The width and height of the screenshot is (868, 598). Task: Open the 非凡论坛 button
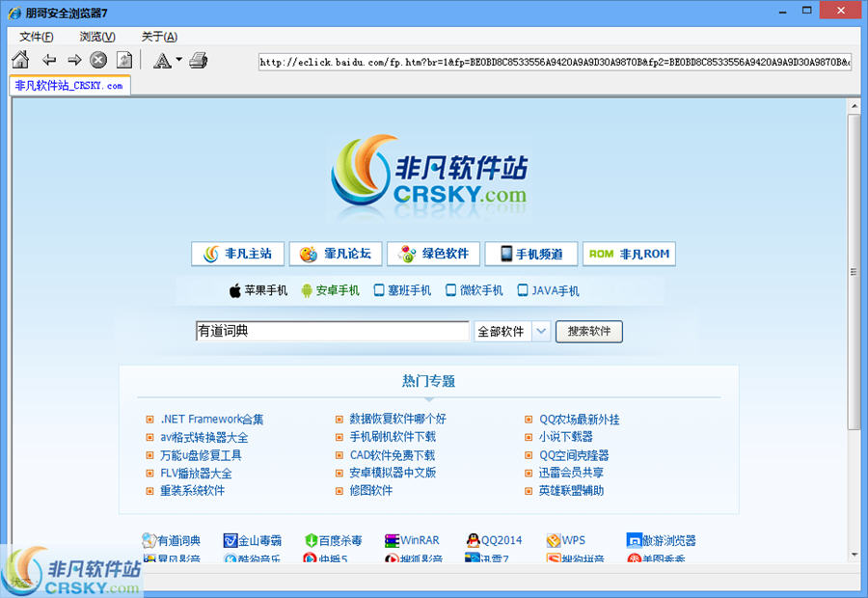click(x=336, y=254)
